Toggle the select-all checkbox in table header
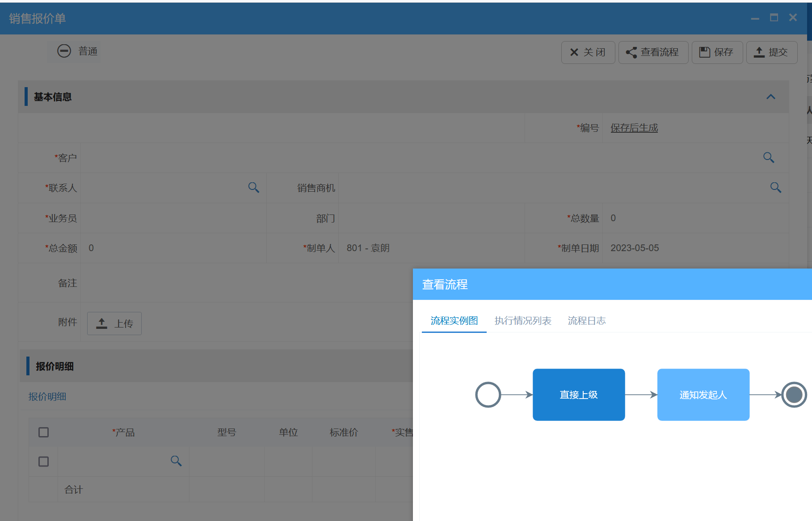This screenshot has width=812, height=521. click(x=43, y=432)
